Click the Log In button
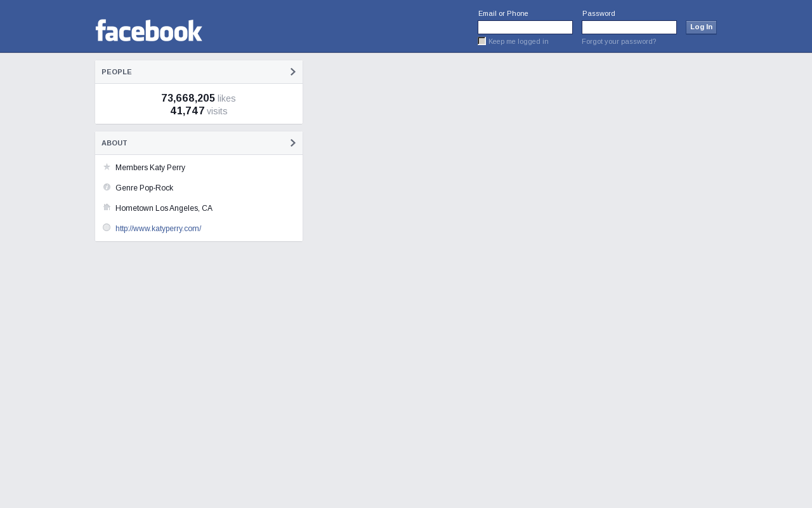Image resolution: width=812 pixels, height=508 pixels. click(x=701, y=27)
